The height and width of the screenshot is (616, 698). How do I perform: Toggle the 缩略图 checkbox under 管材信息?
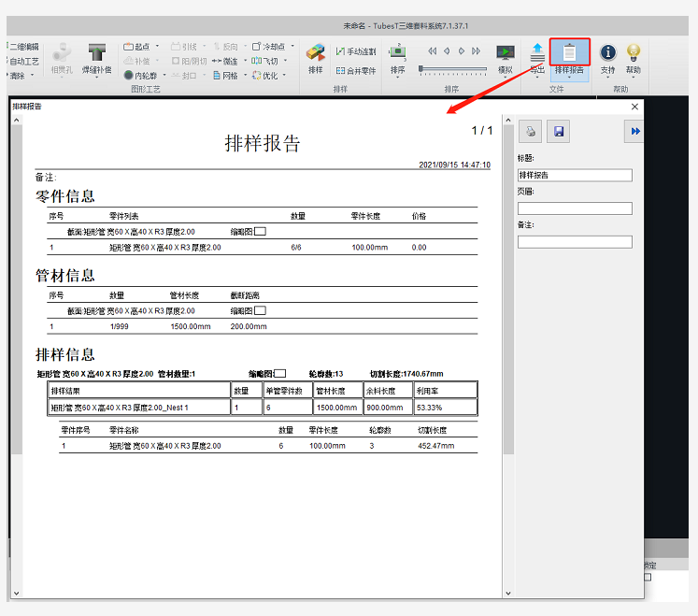[261, 310]
